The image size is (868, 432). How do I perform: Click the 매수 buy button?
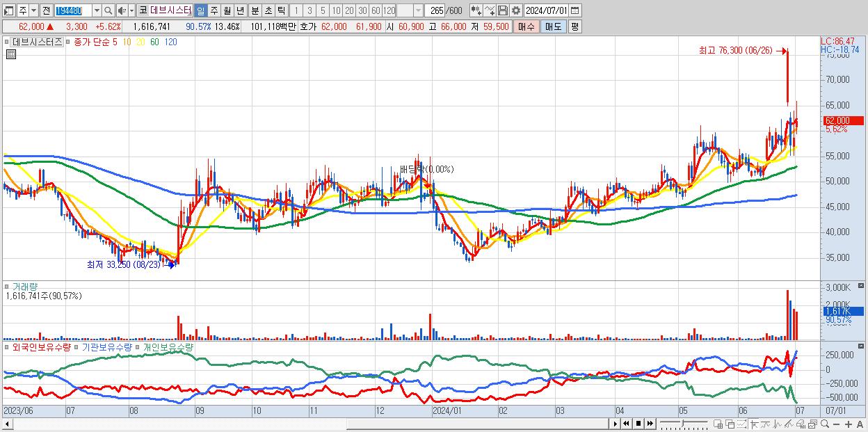click(527, 26)
